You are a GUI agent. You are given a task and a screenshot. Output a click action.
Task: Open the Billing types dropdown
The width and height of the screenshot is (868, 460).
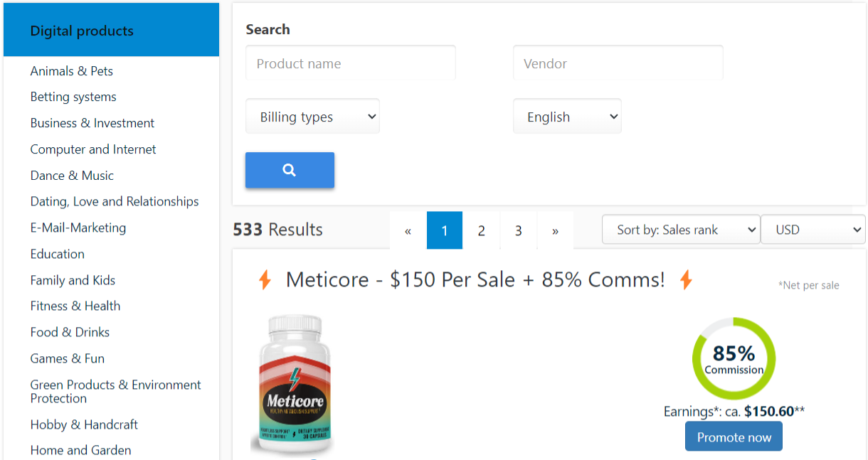point(312,117)
